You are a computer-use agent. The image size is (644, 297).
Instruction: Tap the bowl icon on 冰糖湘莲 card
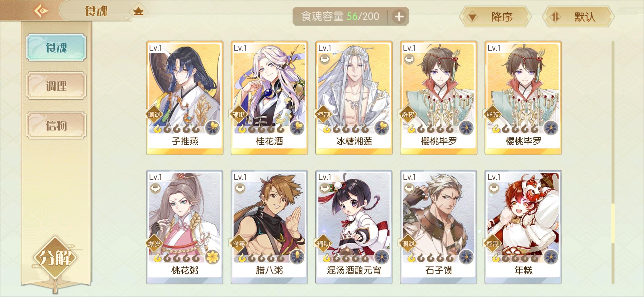325,59
